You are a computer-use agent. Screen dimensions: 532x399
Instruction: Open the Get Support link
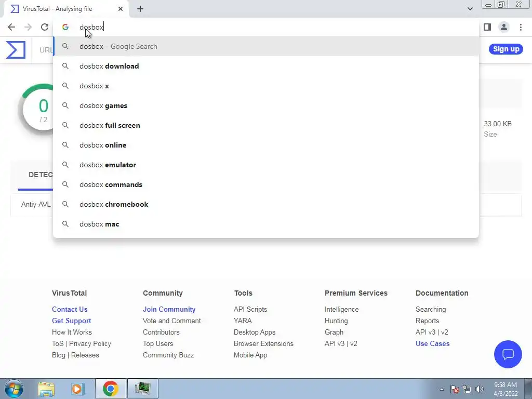point(71,321)
